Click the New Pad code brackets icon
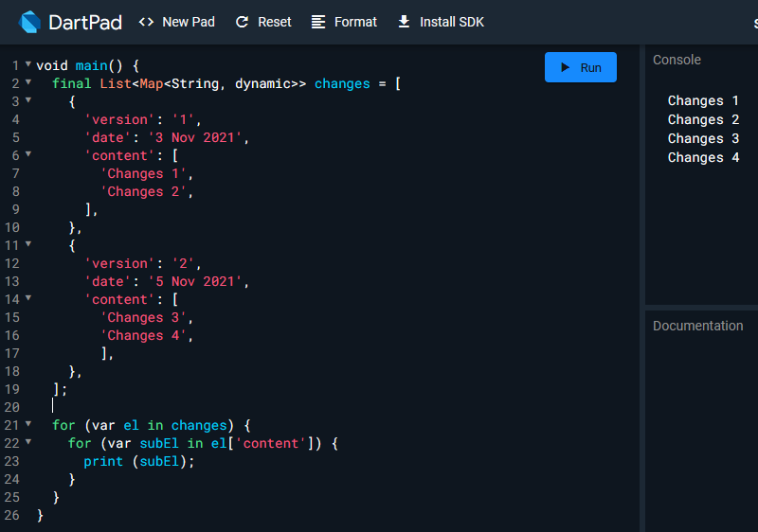This screenshot has height=532, width=758. tap(146, 22)
